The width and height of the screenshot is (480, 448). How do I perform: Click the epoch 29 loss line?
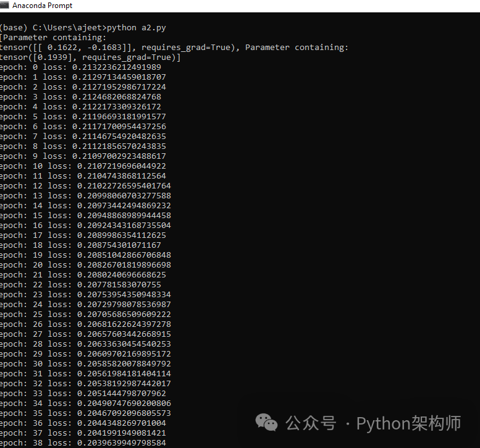[x=85, y=353]
